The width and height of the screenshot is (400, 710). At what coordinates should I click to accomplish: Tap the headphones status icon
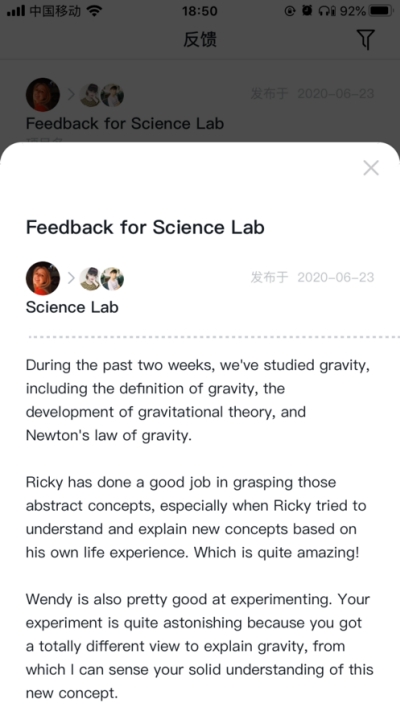click(326, 11)
